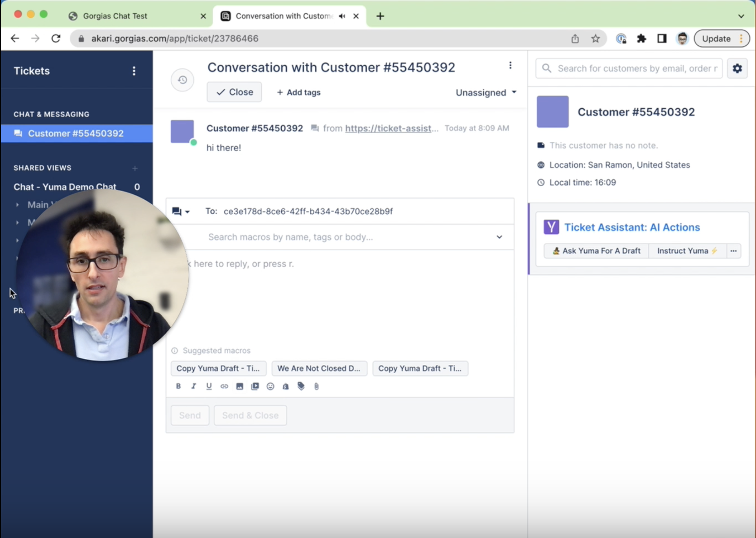756x538 pixels.
Task: Add a new shared view with plus icon
Action: [x=135, y=168]
